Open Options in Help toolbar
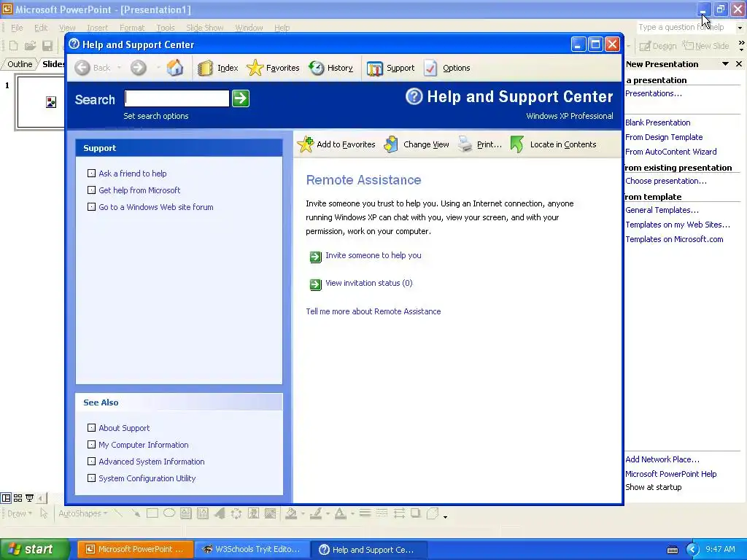747x560 pixels. tap(446, 68)
